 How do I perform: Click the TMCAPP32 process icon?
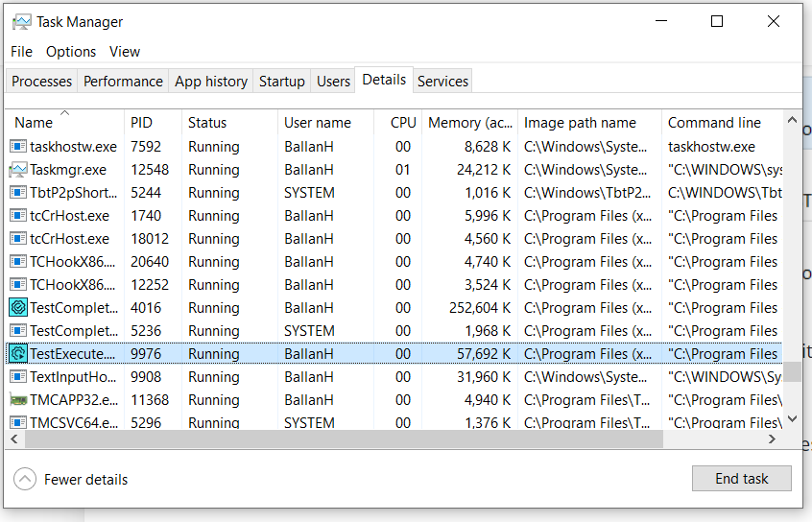click(x=18, y=400)
